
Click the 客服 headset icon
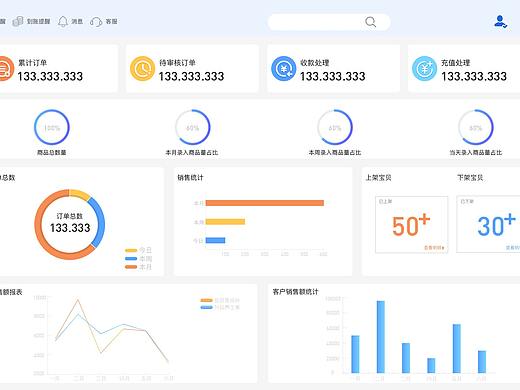96,22
